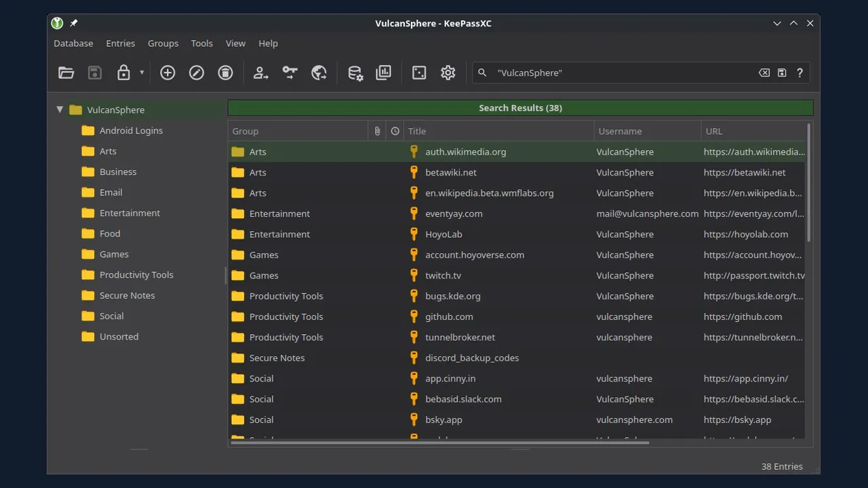Screen dimensions: 868x488
Task: Click the vertical scrollbar of entry list
Action: pos(808,183)
